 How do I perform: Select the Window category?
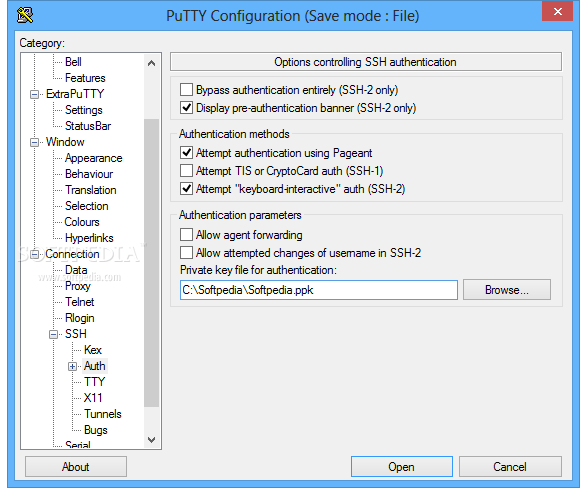tap(65, 142)
